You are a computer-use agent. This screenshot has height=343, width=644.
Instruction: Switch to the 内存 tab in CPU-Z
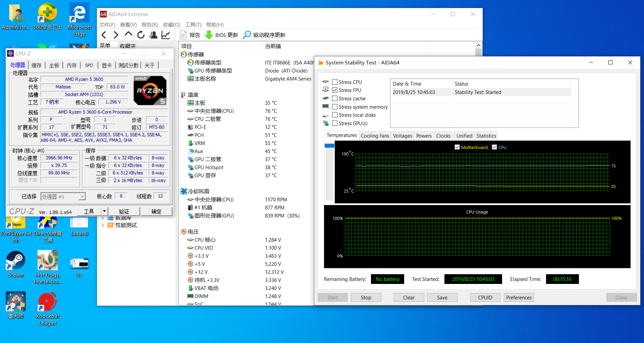(x=72, y=65)
